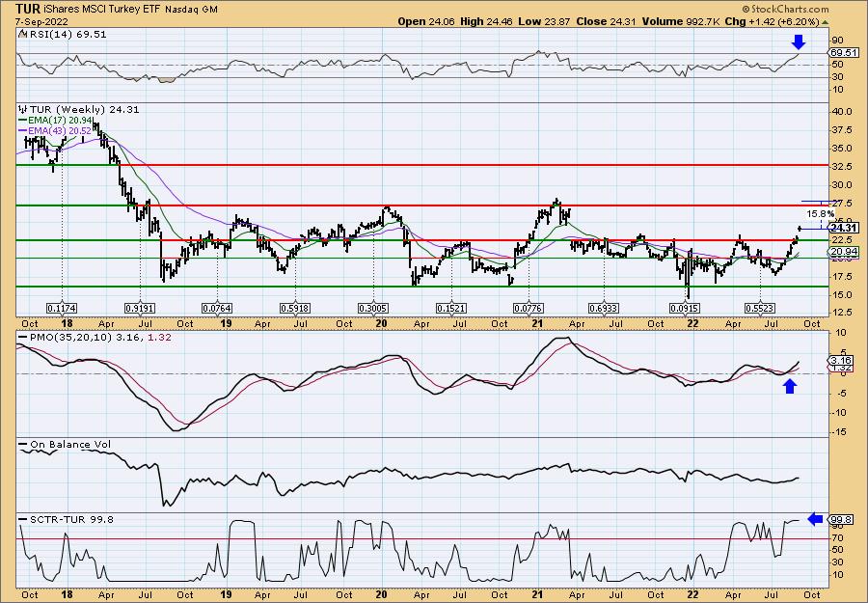
Task: Select the TUR (Weekly) 24.31 legend label
Action: [x=84, y=110]
